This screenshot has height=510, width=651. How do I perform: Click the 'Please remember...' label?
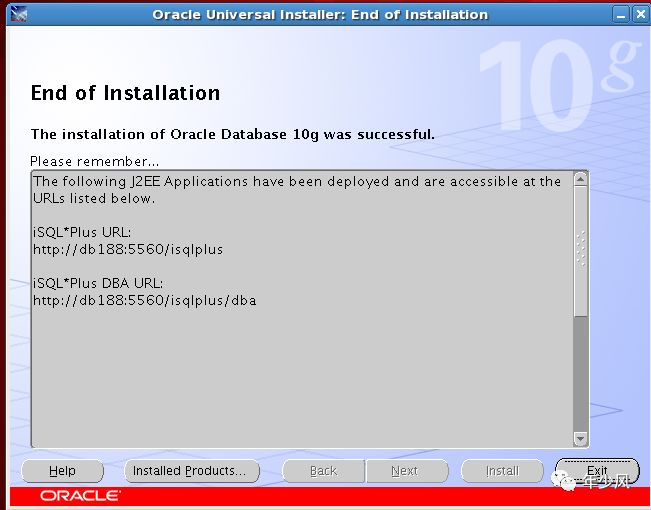pos(95,161)
